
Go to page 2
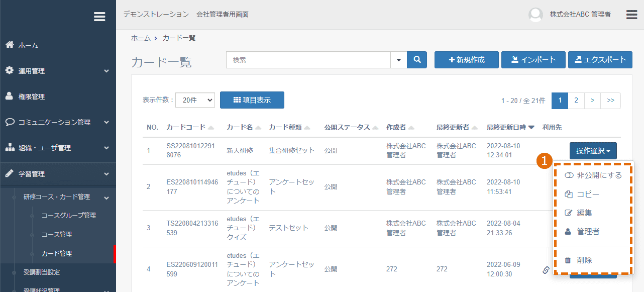(x=576, y=101)
